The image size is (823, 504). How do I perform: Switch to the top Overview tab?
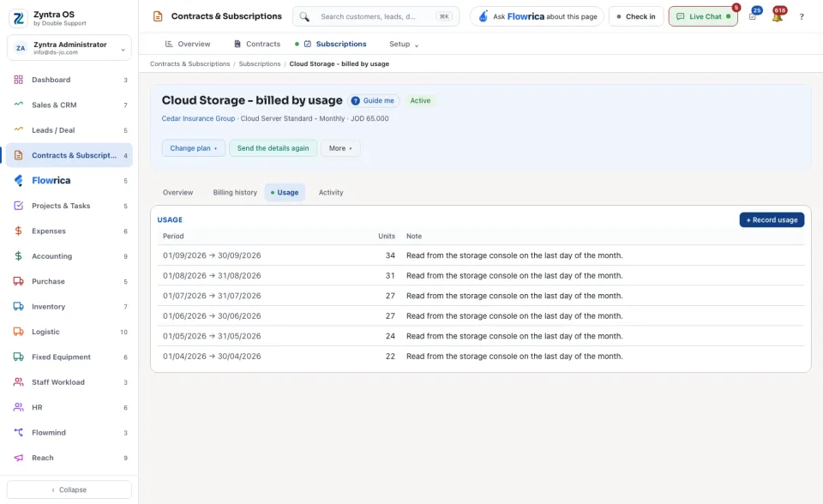pos(188,44)
